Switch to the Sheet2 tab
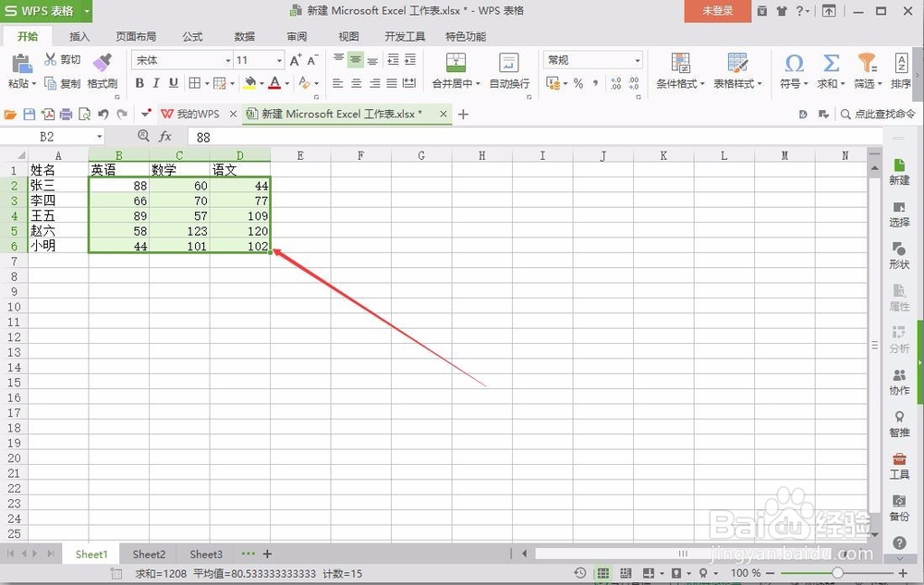This screenshot has height=585, width=924. click(x=149, y=555)
